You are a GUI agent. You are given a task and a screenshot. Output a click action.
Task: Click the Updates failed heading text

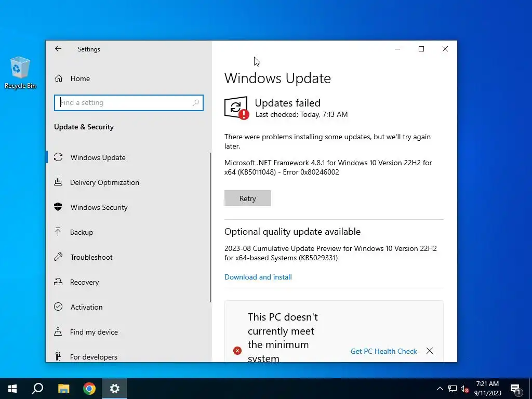coord(287,103)
